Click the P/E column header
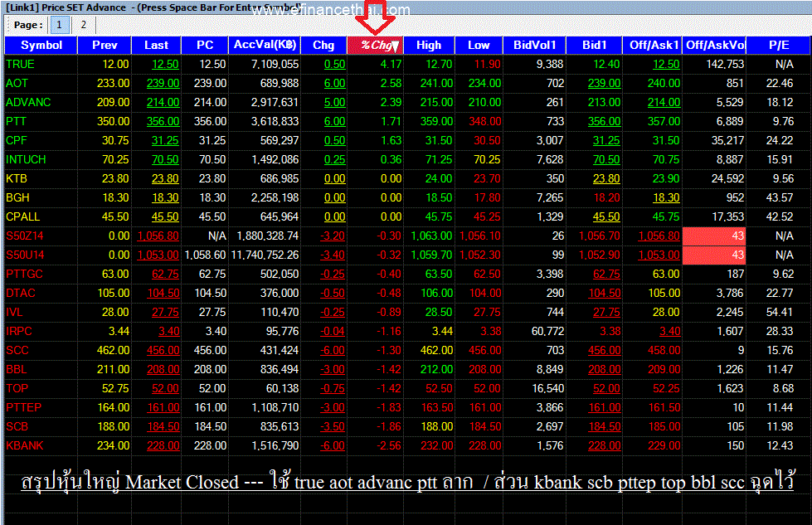 click(x=779, y=45)
